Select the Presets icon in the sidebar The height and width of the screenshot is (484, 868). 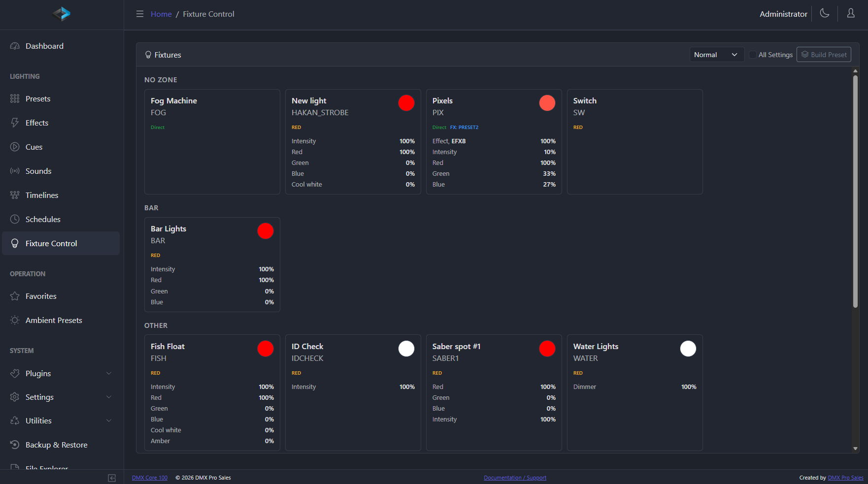point(14,98)
